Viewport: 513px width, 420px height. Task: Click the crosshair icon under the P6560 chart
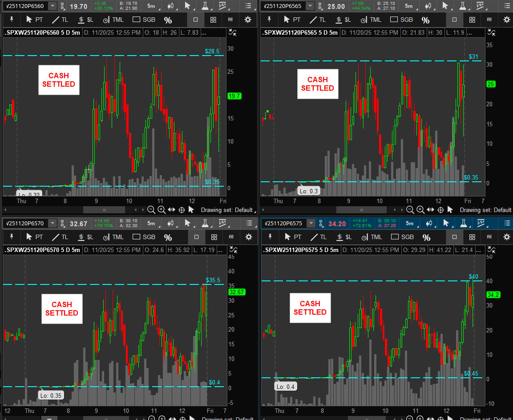coord(182,210)
